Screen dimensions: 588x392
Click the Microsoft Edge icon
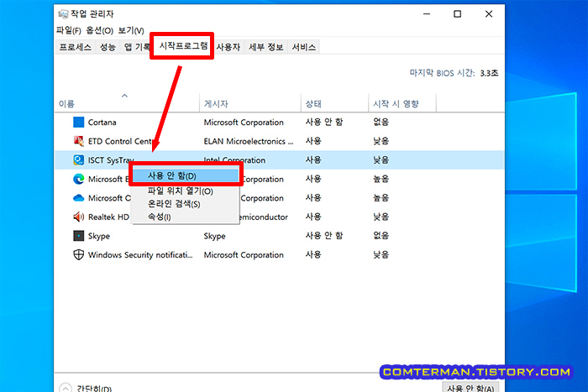(x=78, y=179)
